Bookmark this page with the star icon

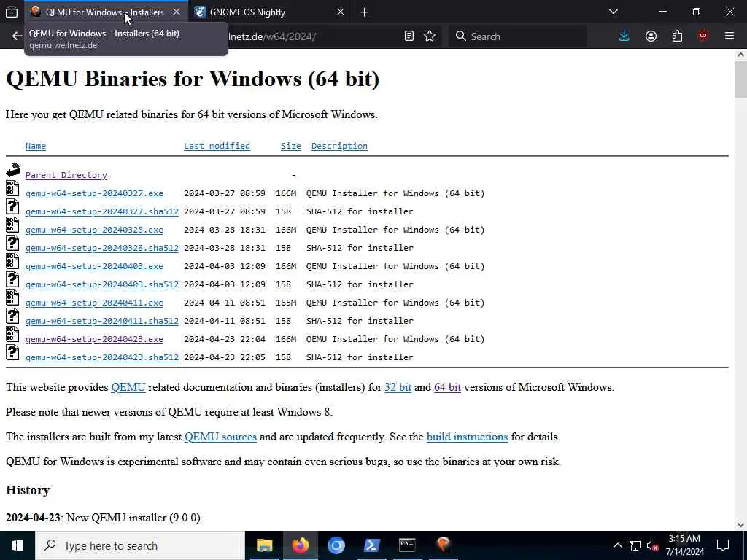[430, 36]
